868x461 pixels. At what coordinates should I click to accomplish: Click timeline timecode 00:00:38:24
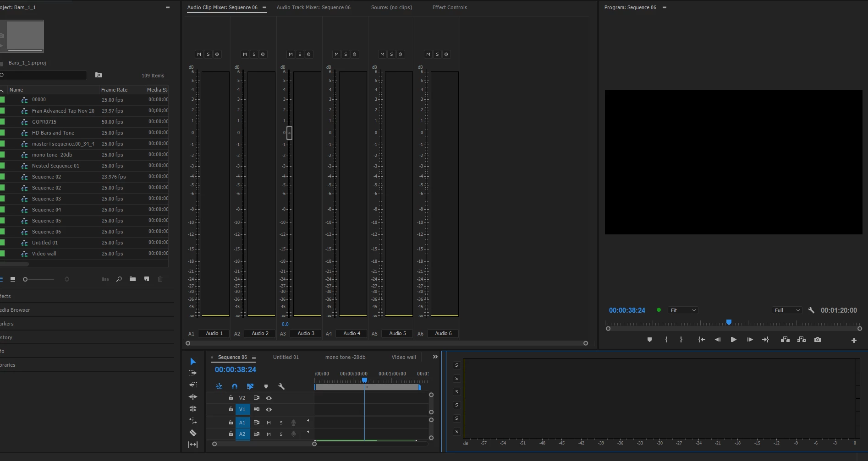[x=236, y=369]
